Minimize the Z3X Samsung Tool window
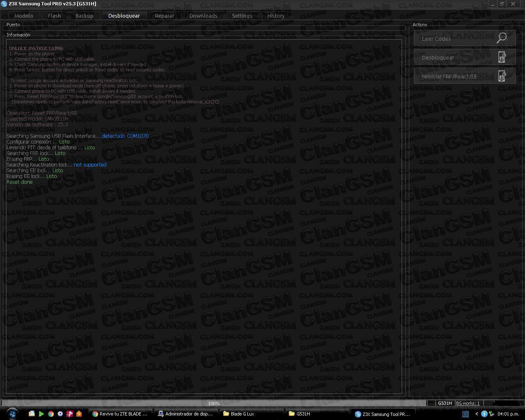This screenshot has height=420, width=525. [x=492, y=4]
